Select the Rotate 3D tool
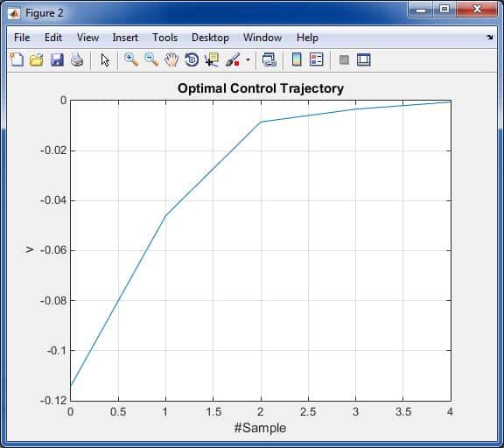The image size is (504, 448). click(x=192, y=59)
